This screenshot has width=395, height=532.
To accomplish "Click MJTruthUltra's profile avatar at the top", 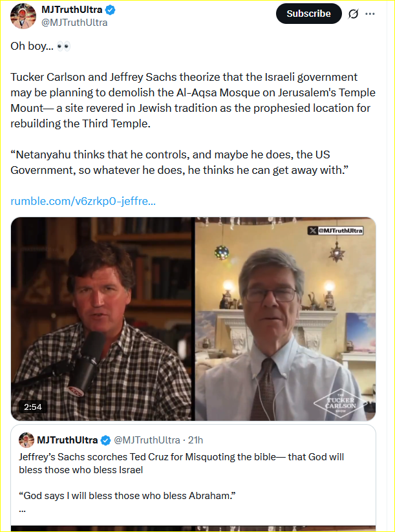I will [23, 16].
